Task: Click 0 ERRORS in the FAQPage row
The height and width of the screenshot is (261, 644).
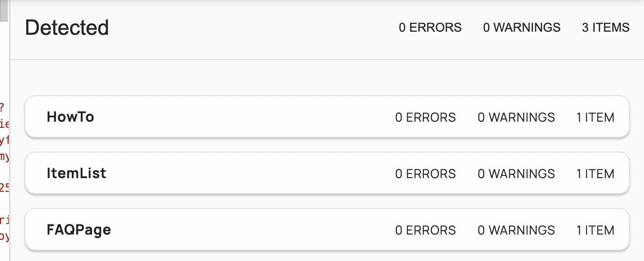Action: tap(426, 230)
